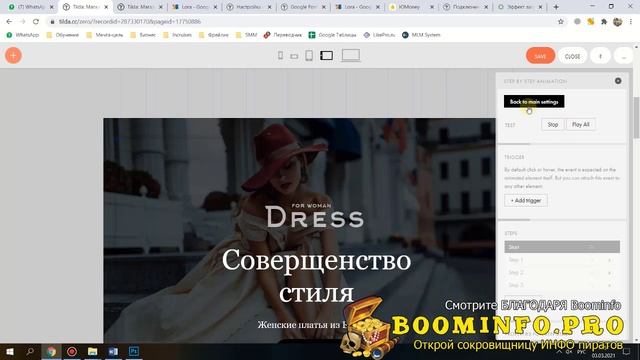Switch to Google Fonts browser tab
This screenshot has height=360, width=640.
(x=304, y=7)
